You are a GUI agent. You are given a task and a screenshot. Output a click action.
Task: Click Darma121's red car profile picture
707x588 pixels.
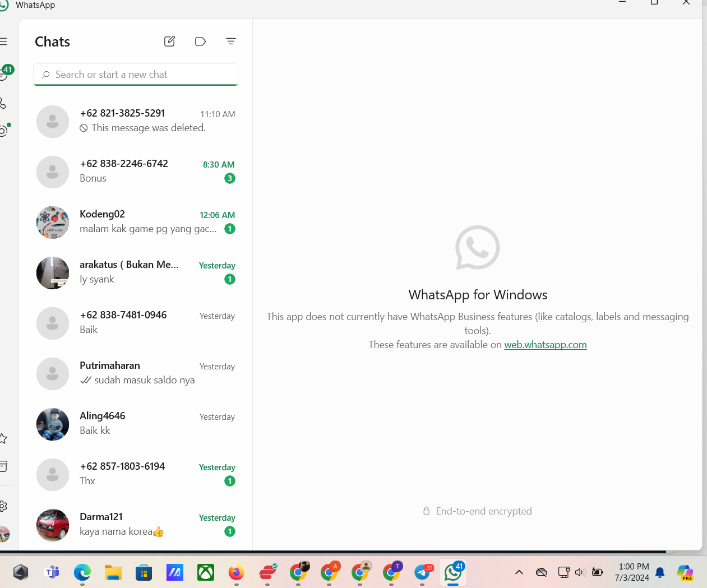(x=53, y=525)
